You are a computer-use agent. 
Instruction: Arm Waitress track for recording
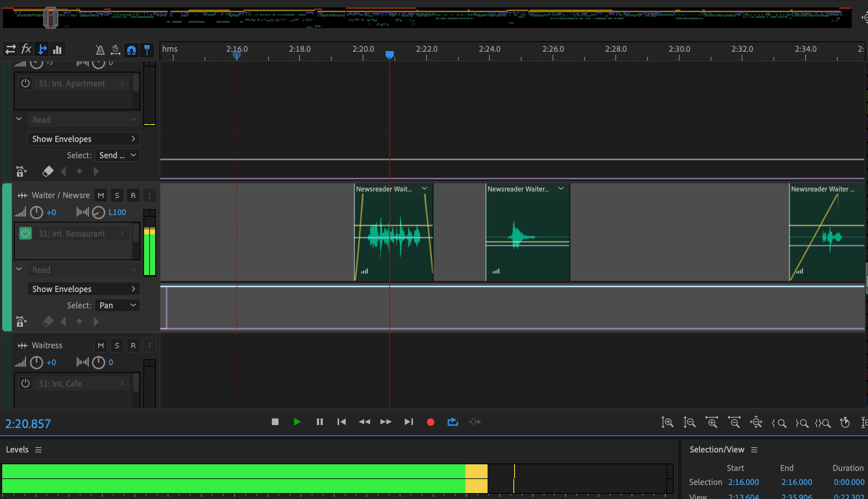(133, 346)
